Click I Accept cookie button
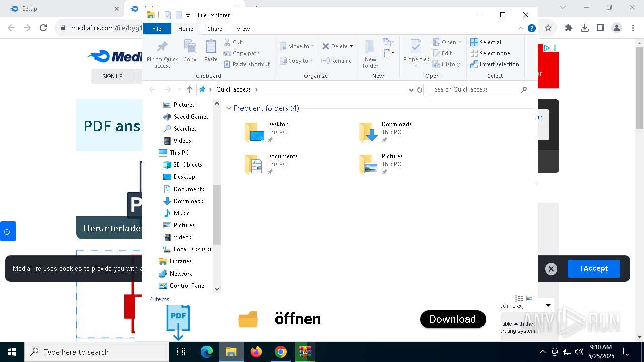This screenshot has width=644, height=362. tap(594, 268)
